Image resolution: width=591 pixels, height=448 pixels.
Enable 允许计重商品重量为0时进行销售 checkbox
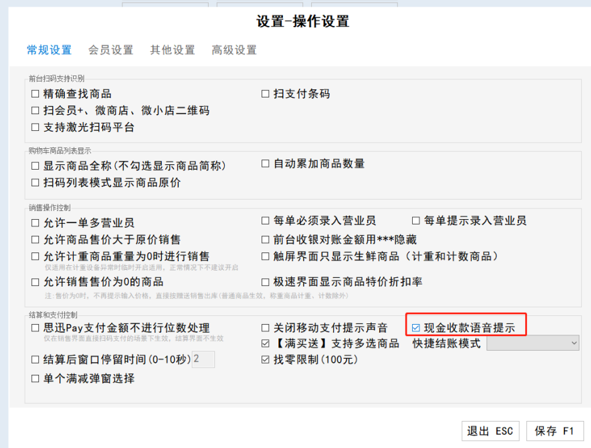tap(35, 257)
